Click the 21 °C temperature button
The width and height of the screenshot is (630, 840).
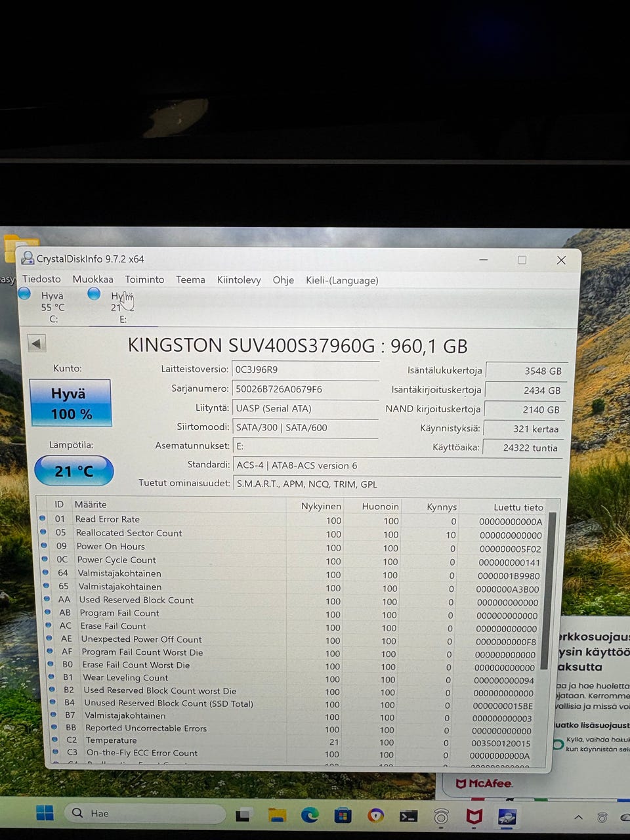[73, 471]
